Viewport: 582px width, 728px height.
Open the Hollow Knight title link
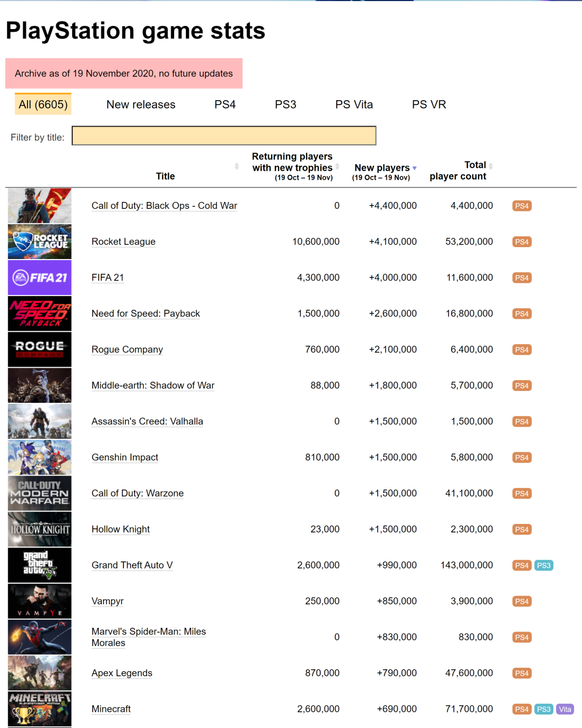[121, 529]
